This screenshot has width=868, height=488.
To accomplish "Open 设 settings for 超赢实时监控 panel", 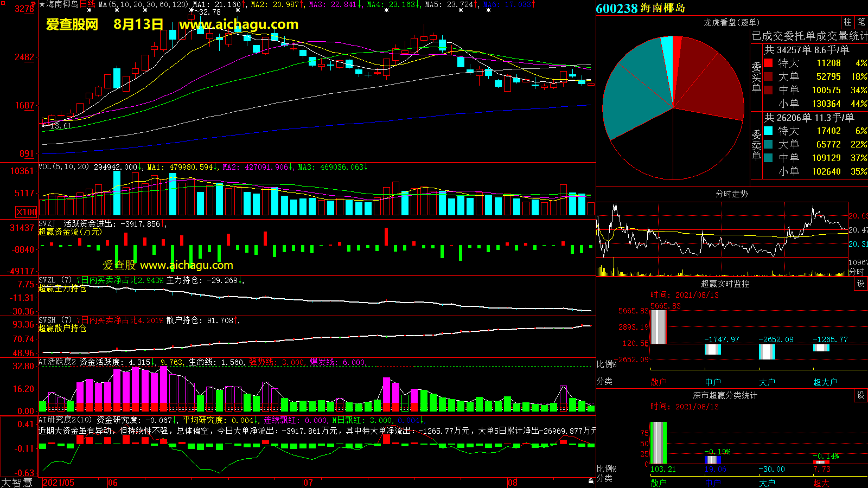I will click(861, 284).
